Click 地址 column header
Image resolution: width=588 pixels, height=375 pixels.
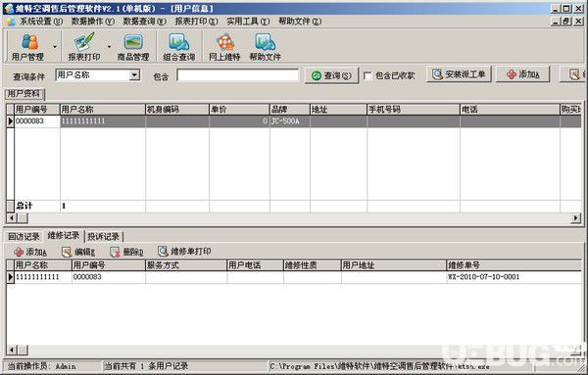(x=339, y=110)
